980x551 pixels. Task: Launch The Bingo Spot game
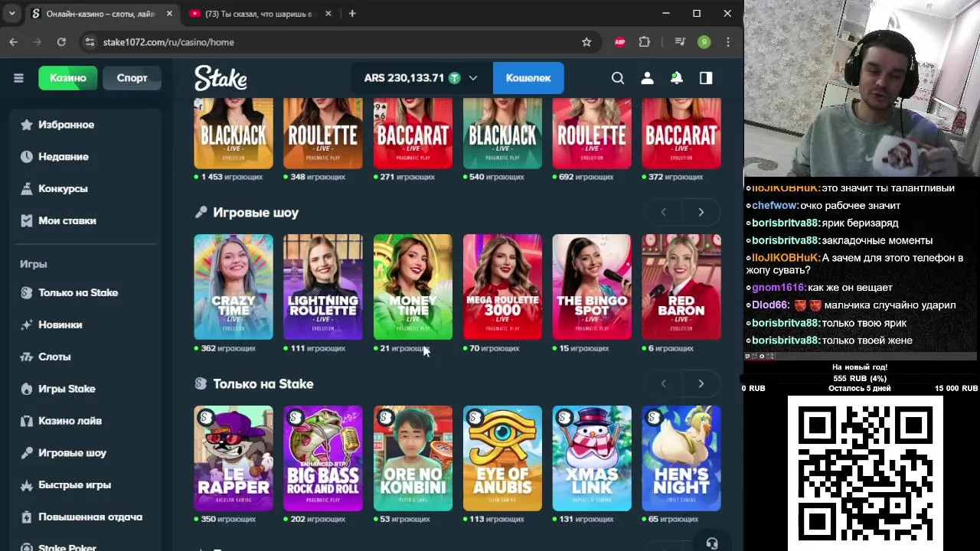[592, 287]
